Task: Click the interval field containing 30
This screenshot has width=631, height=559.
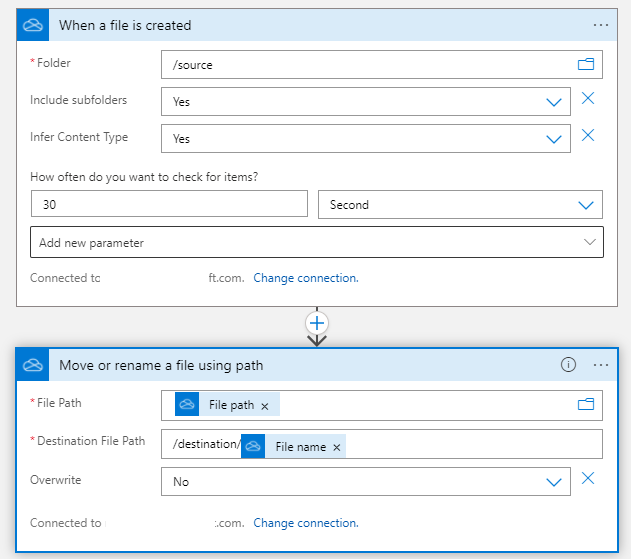Action: [169, 205]
